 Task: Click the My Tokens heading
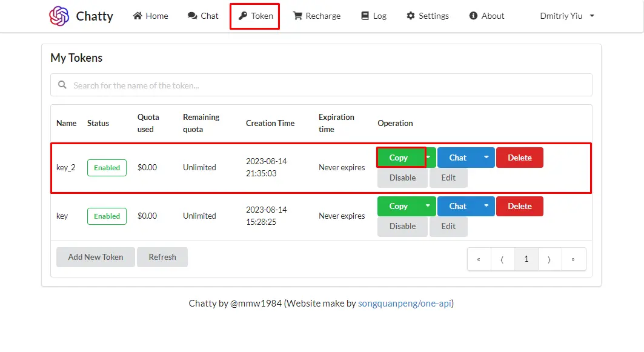(76, 58)
